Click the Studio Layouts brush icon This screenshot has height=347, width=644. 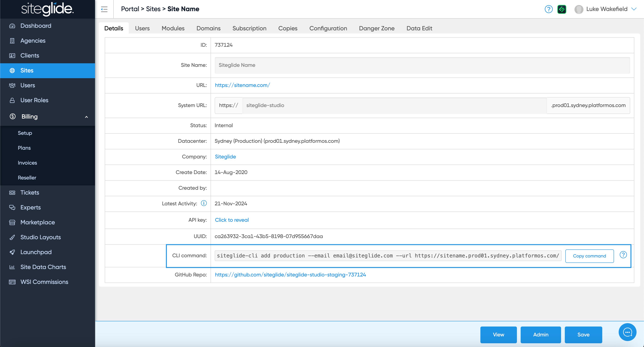pos(12,237)
